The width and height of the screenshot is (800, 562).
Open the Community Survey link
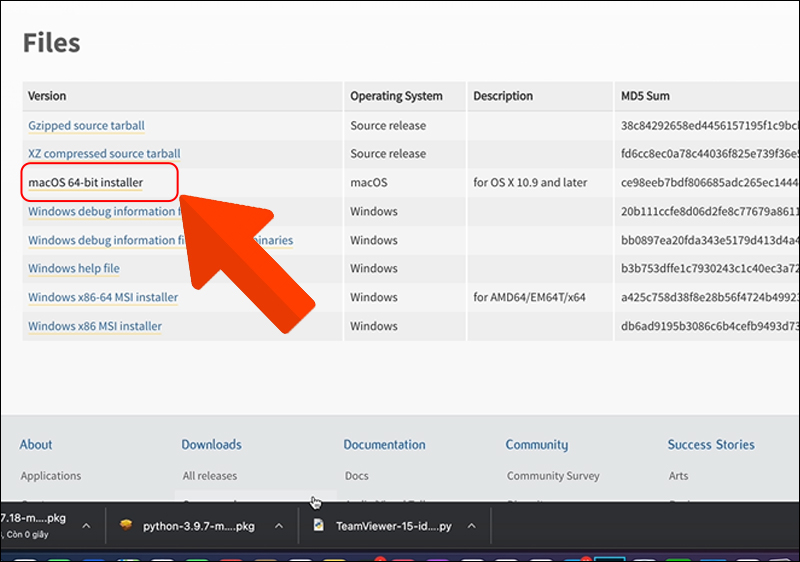tap(552, 476)
